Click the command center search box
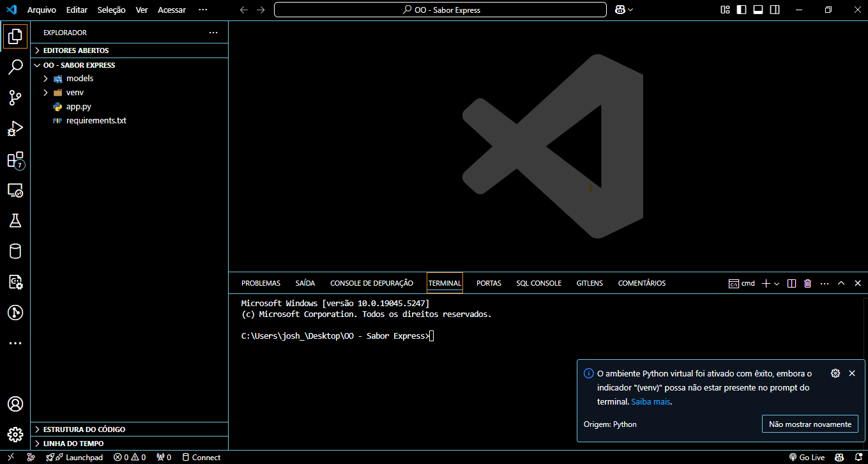Image resolution: width=868 pixels, height=464 pixels. pyautogui.click(x=440, y=10)
